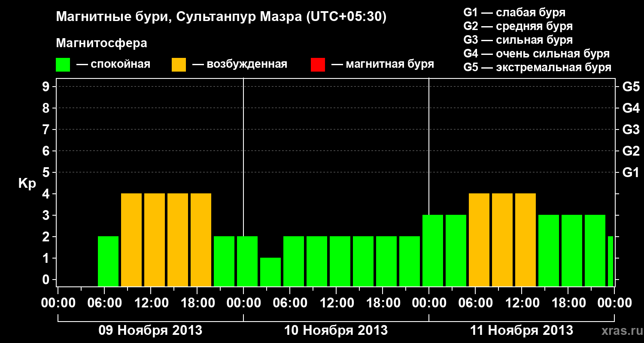
Task: Click the 'G5 — экстремальная буря' legend line
Action: click(538, 67)
